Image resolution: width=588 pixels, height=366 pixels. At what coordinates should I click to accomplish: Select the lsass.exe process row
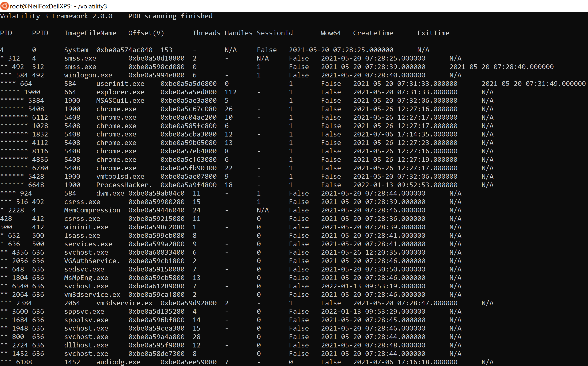[x=82, y=235]
